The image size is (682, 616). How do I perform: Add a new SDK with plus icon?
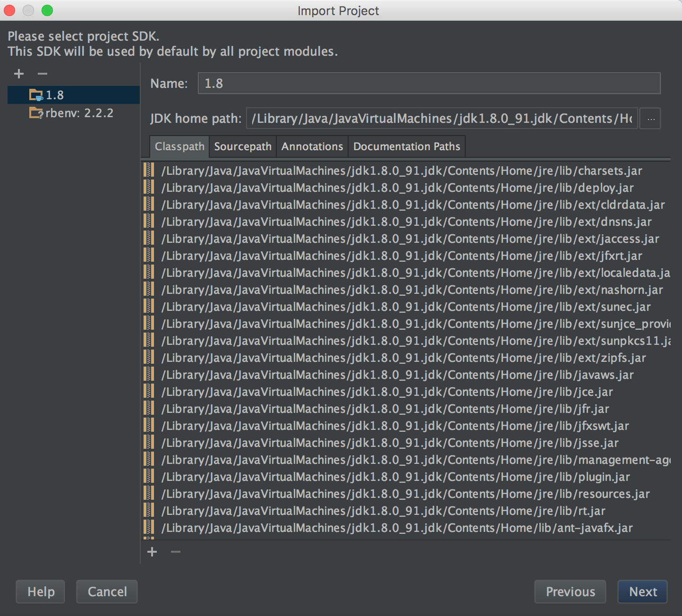click(19, 74)
